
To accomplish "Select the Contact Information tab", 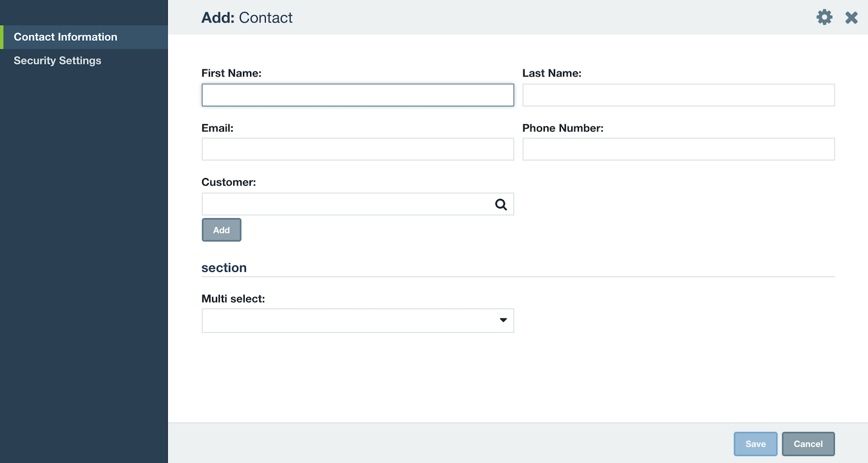I will coord(65,37).
